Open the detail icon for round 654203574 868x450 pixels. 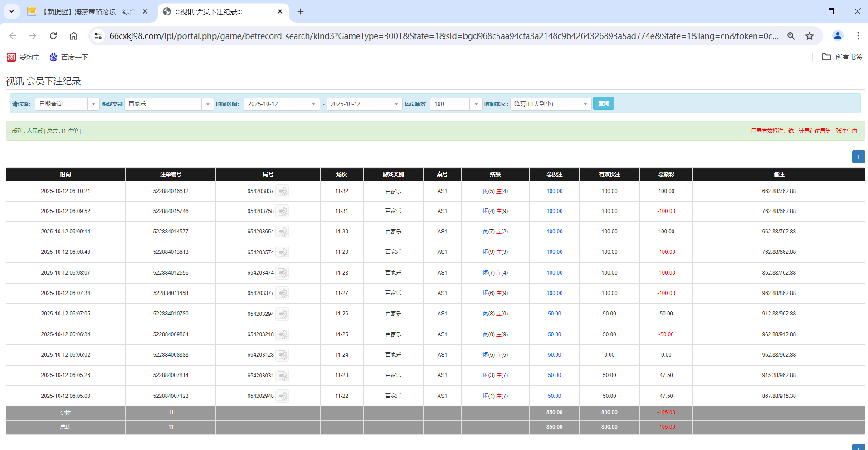click(x=282, y=252)
